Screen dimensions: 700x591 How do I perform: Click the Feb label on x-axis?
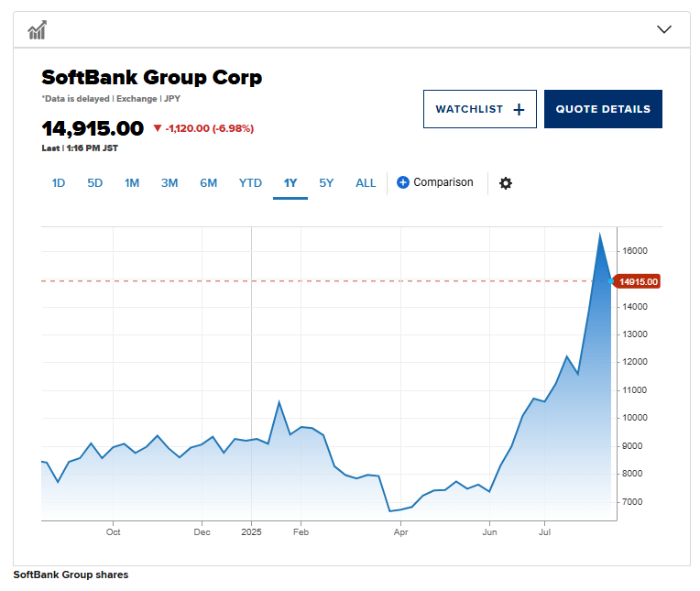(301, 532)
